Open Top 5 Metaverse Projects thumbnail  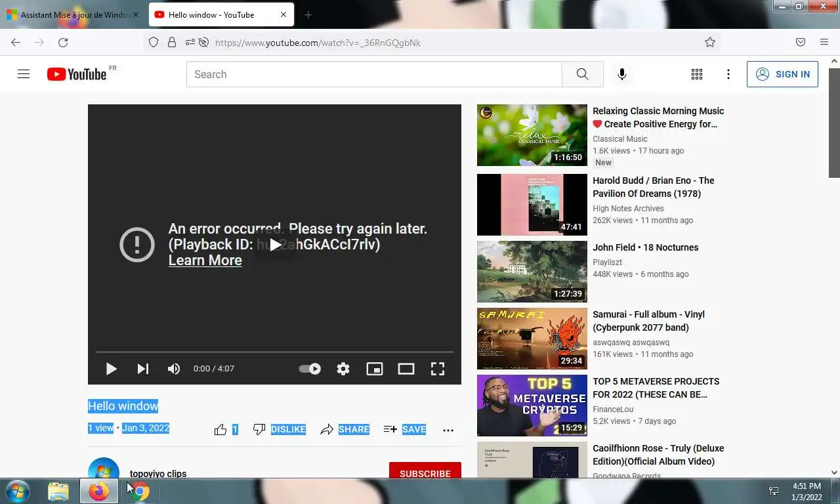[532, 406]
